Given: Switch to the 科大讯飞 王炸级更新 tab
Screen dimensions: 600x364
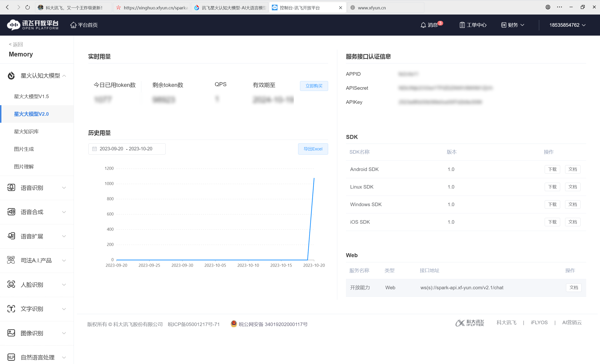Looking at the screenshot, I should 74,7.
